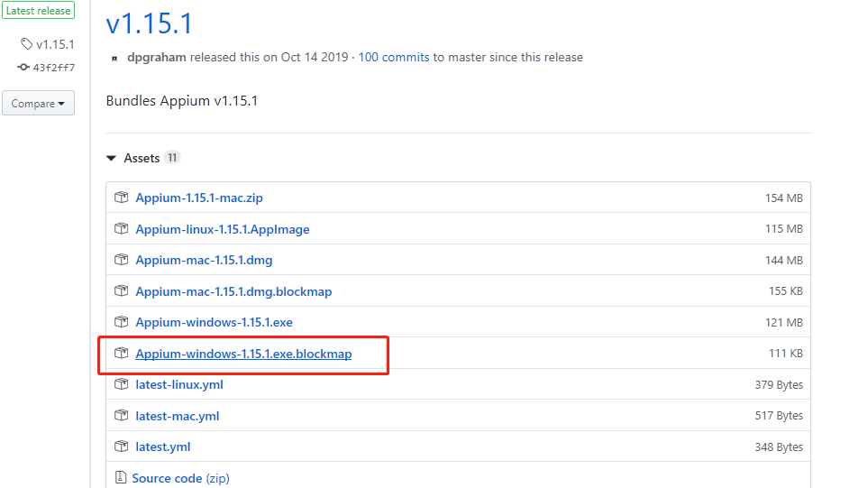Click the Latest release badge

(38, 11)
